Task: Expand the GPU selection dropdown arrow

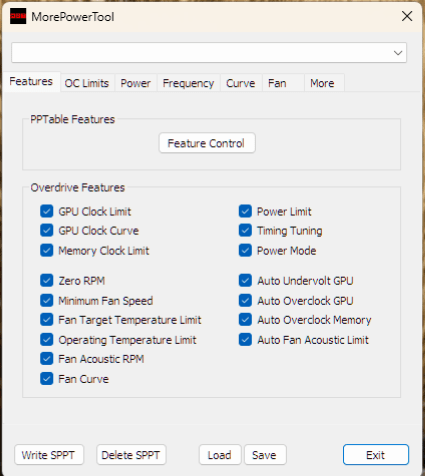Action: (x=397, y=53)
